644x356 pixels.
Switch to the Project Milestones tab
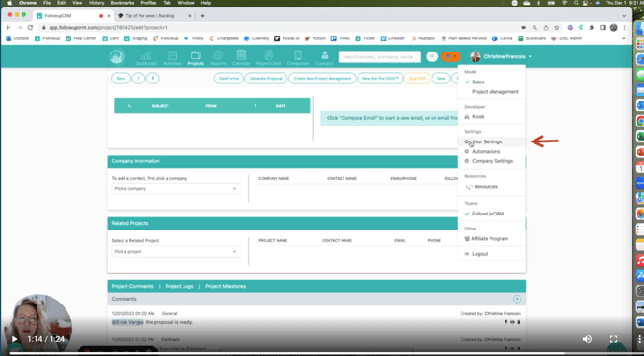pos(226,286)
